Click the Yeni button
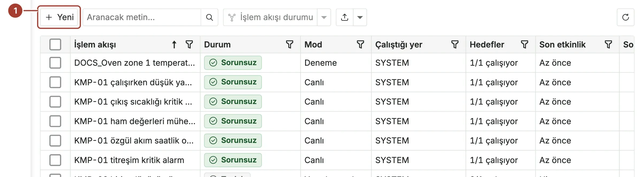 click(59, 17)
